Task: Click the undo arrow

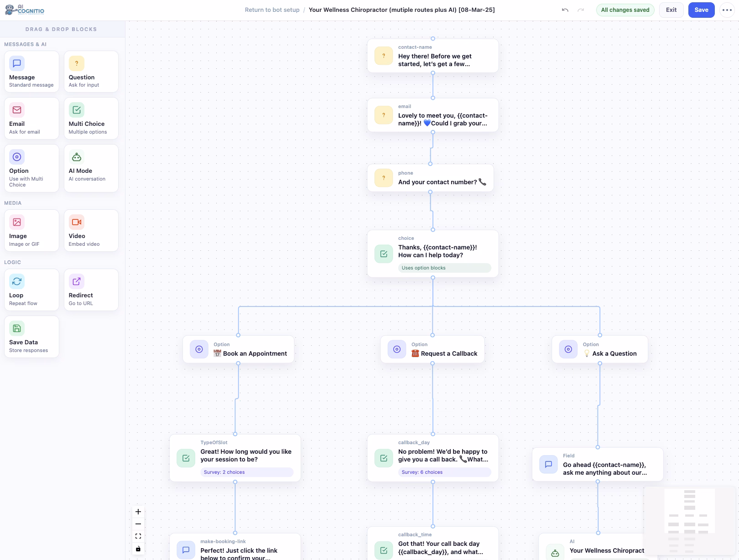Action: click(x=565, y=10)
